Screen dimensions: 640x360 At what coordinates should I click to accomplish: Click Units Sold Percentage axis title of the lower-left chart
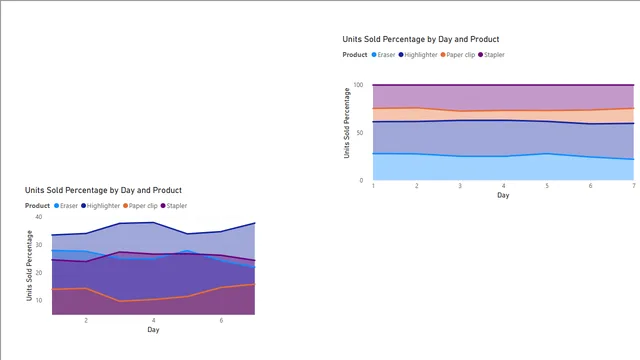pos(29,266)
